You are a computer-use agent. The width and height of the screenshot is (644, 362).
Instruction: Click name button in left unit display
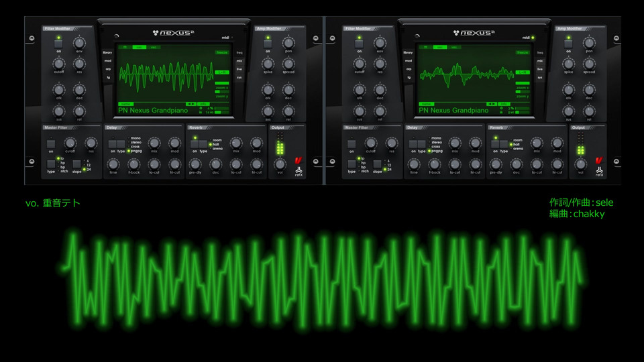click(125, 105)
